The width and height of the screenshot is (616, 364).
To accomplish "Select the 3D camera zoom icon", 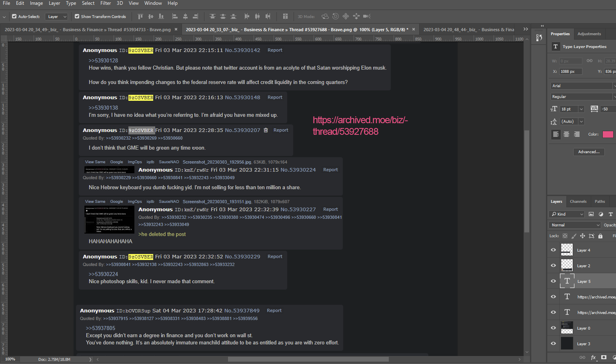I will (x=367, y=16).
